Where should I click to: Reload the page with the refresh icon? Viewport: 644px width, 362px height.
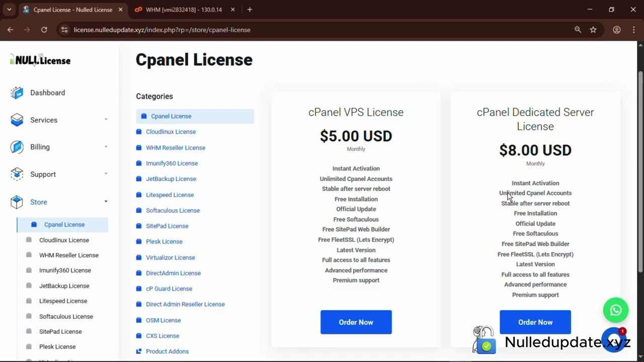(x=44, y=30)
